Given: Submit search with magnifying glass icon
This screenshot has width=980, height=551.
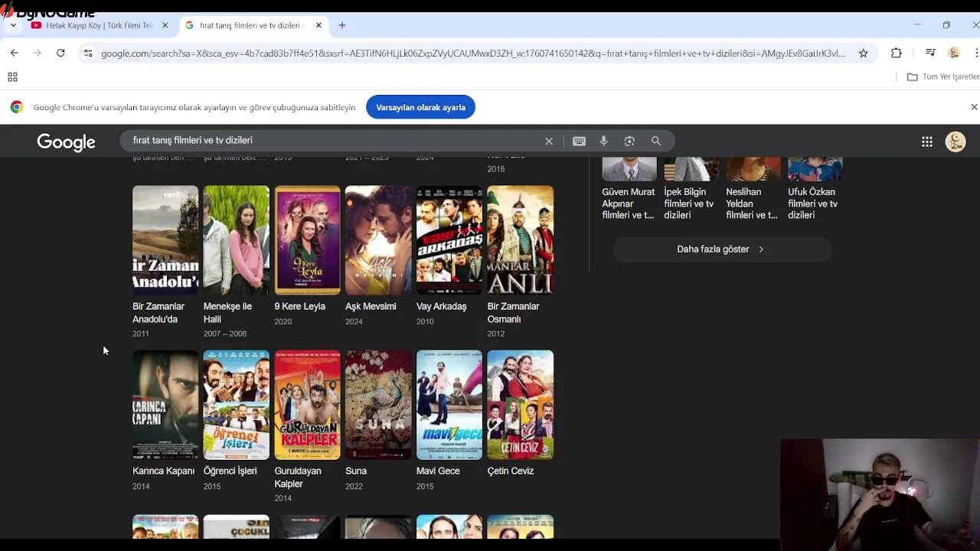Looking at the screenshot, I should (656, 141).
